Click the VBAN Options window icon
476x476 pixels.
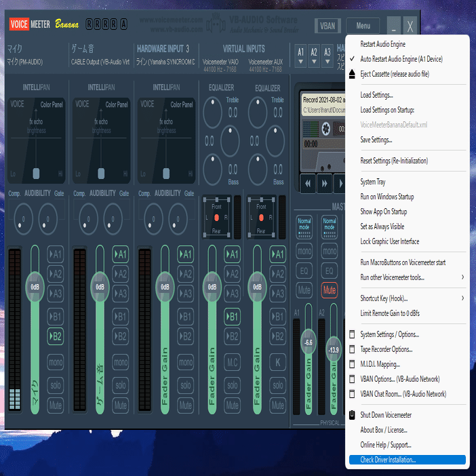pyautogui.click(x=352, y=379)
